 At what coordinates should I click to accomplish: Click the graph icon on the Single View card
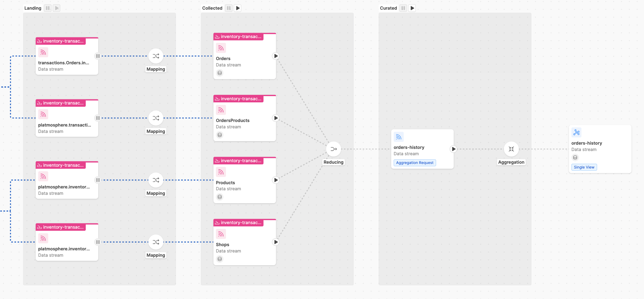(x=577, y=132)
